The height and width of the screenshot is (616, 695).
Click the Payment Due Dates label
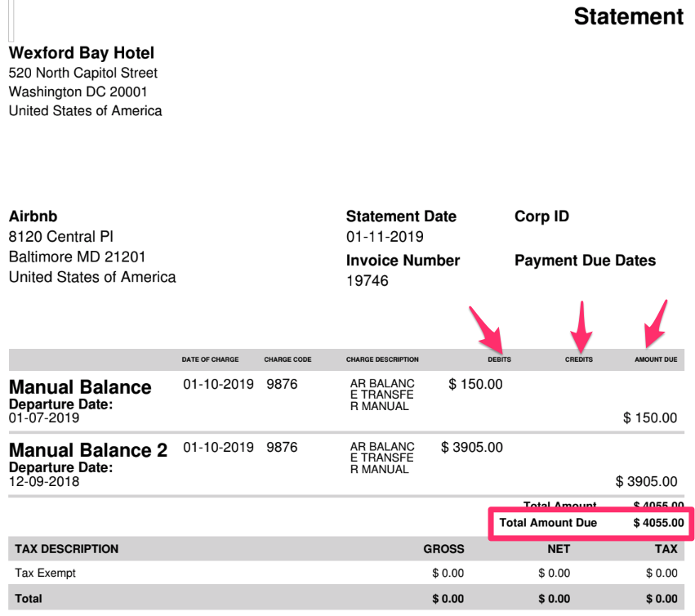tap(585, 261)
